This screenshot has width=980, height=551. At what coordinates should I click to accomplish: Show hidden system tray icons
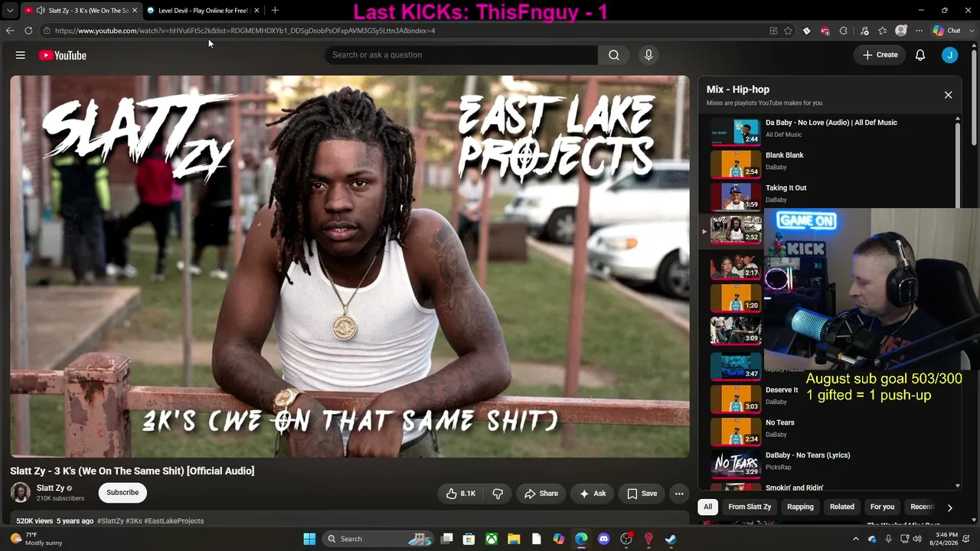[x=856, y=539]
